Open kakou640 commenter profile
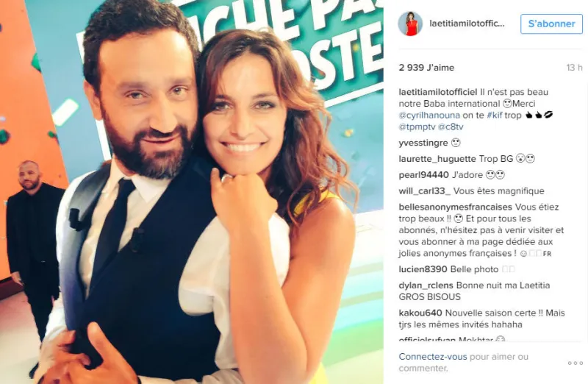 [420, 313]
